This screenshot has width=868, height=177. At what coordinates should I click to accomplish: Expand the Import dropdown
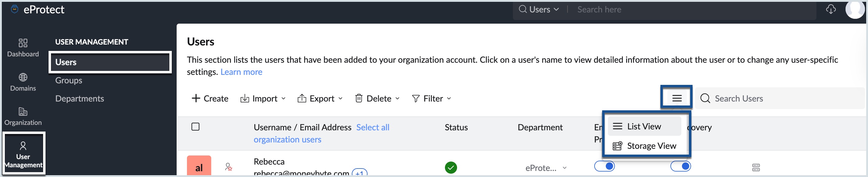263,99
